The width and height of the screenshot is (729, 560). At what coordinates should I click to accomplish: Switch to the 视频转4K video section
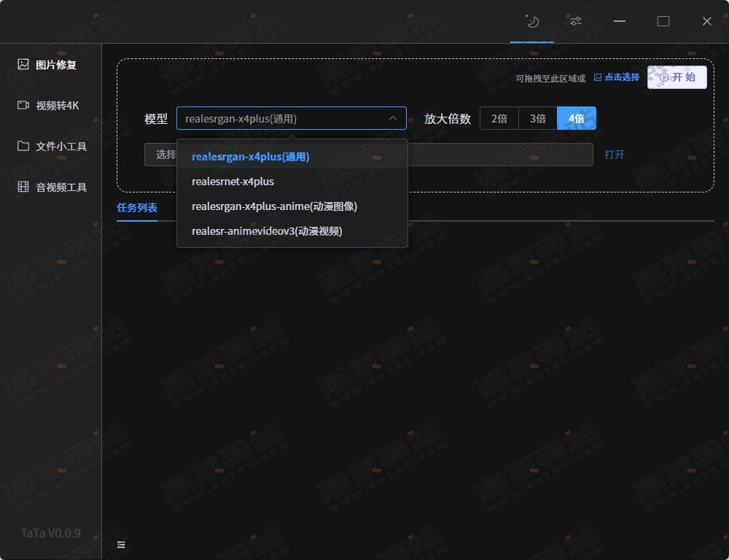point(50,106)
